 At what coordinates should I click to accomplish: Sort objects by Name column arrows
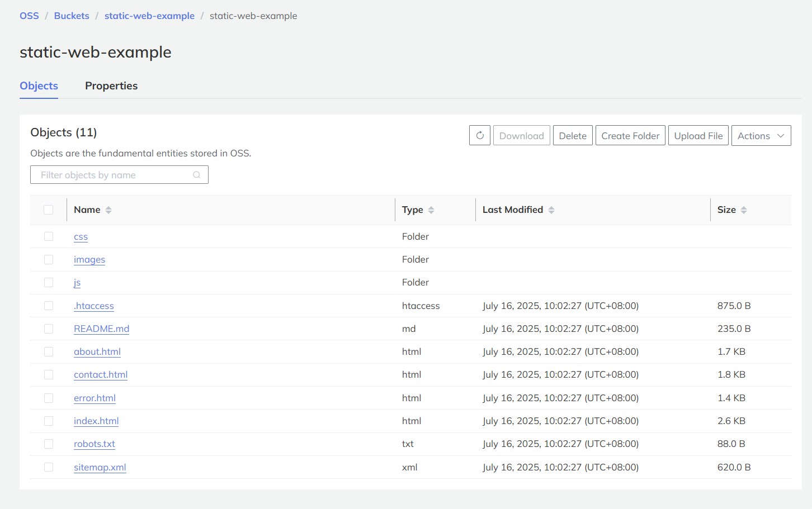coord(108,210)
